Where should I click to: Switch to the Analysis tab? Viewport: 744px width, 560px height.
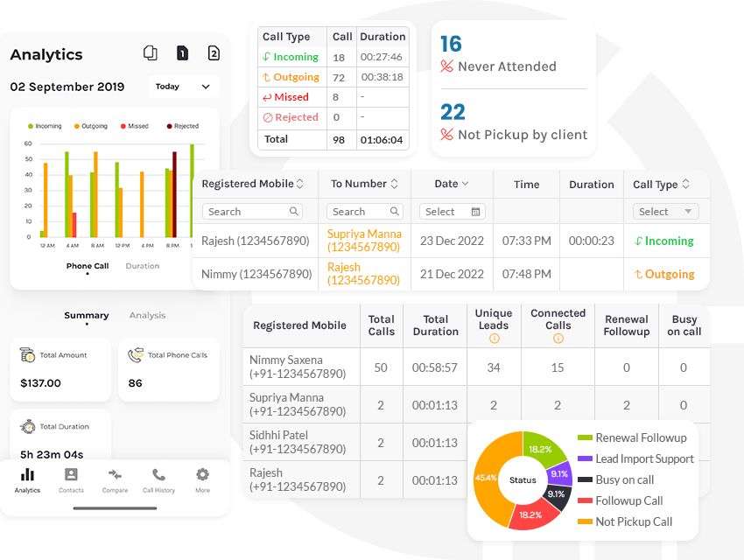146,315
